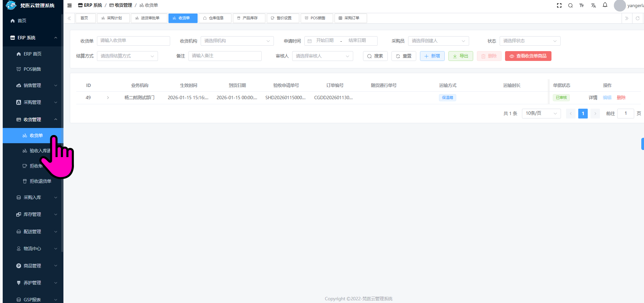Click the refresh icon in tab bar

click(638, 18)
